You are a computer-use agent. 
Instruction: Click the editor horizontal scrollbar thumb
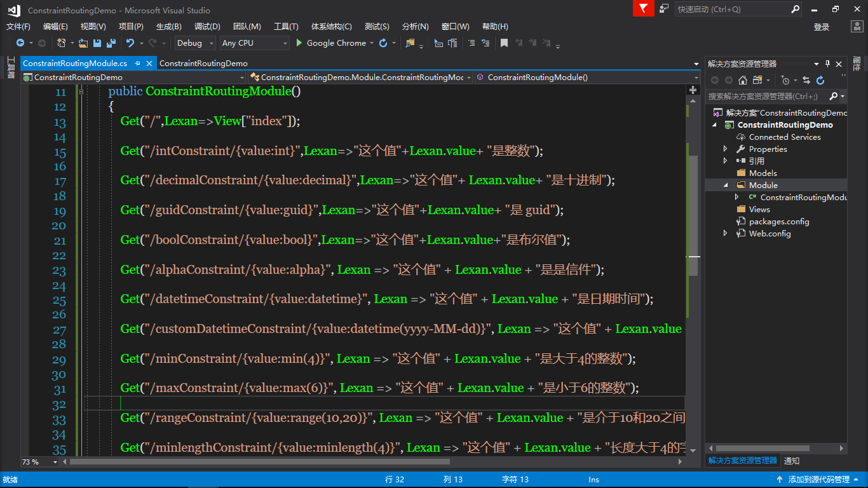(x=259, y=462)
